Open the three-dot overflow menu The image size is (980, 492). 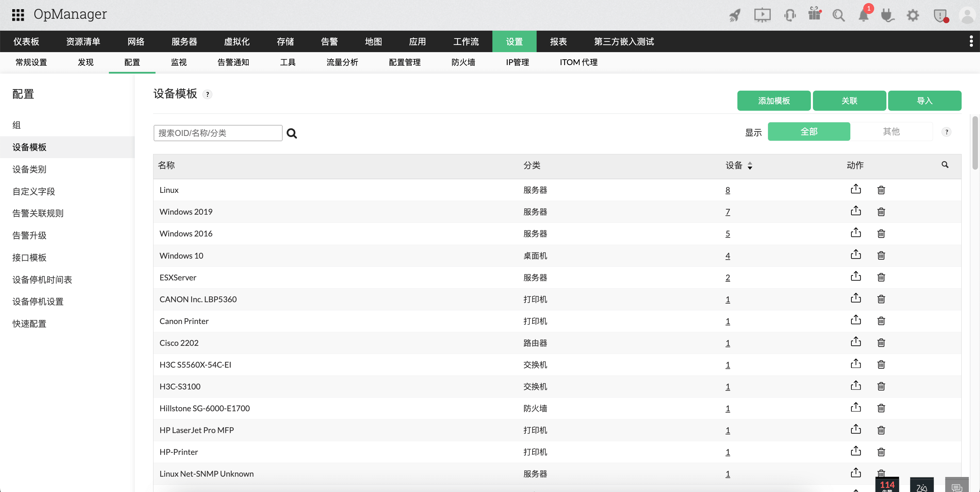coord(971,41)
